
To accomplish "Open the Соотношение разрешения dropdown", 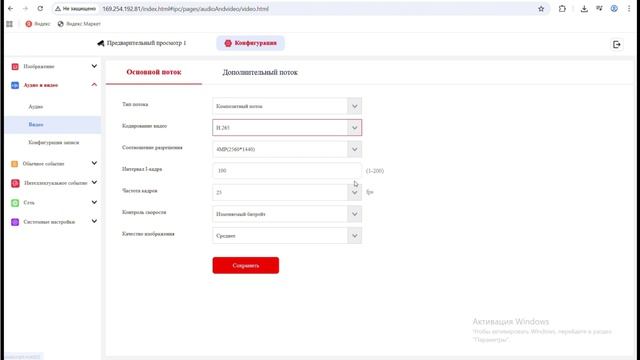I will [x=287, y=149].
